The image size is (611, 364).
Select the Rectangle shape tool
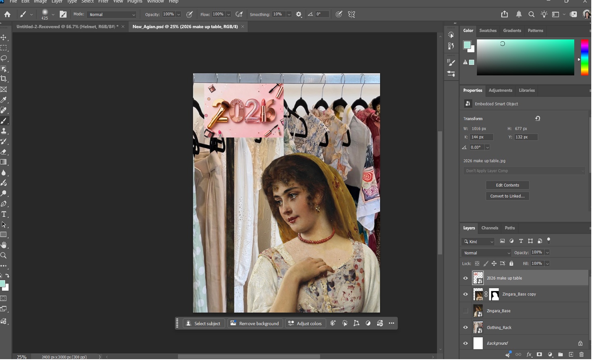coord(4,235)
